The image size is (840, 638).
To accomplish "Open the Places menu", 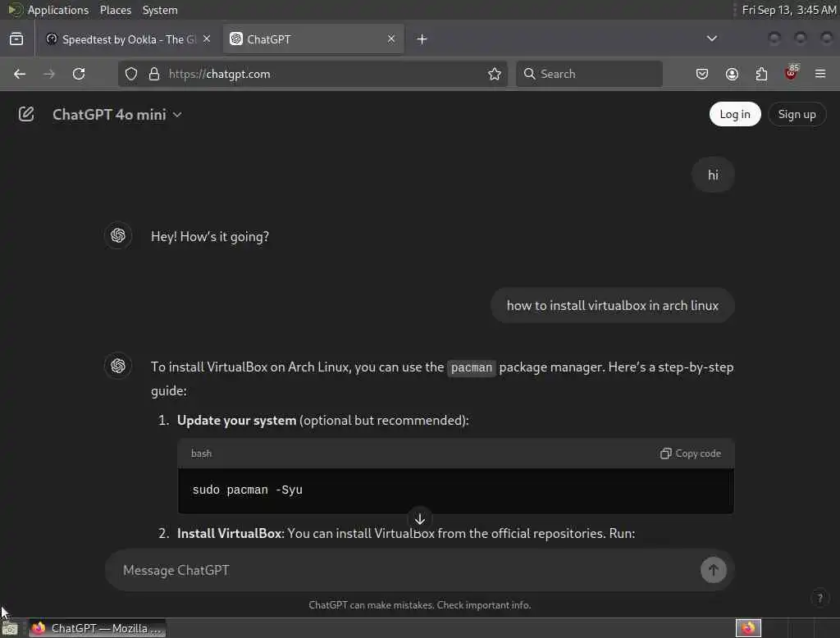I will tap(115, 10).
